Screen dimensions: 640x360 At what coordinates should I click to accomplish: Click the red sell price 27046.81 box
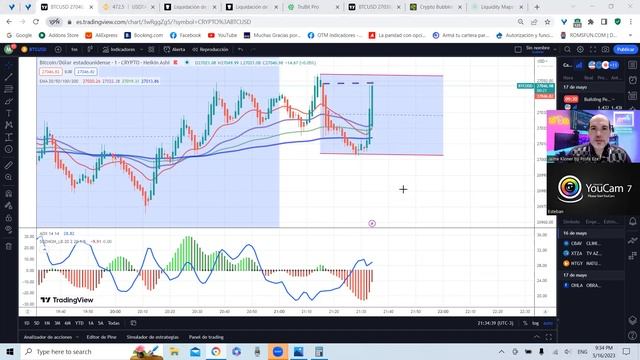tap(51, 72)
